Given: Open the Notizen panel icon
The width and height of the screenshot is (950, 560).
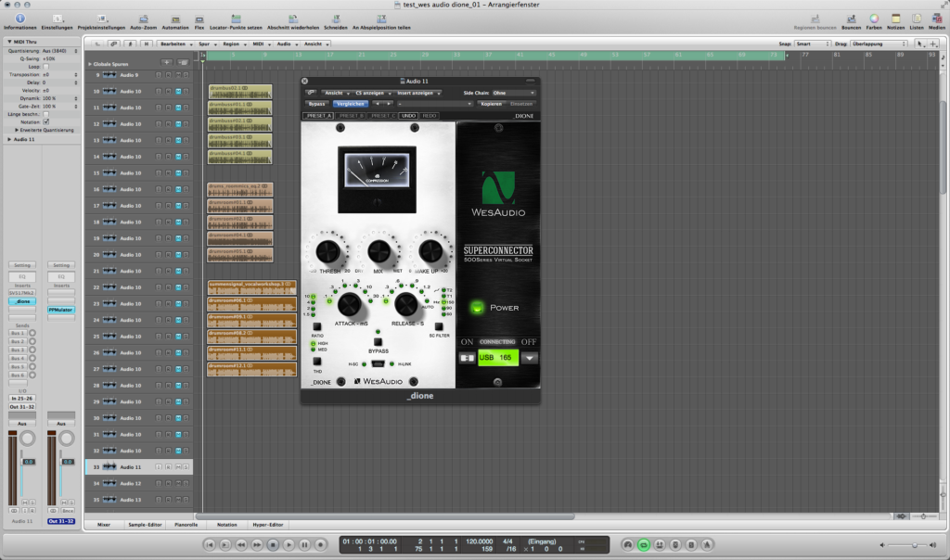Looking at the screenshot, I should coord(895,19).
